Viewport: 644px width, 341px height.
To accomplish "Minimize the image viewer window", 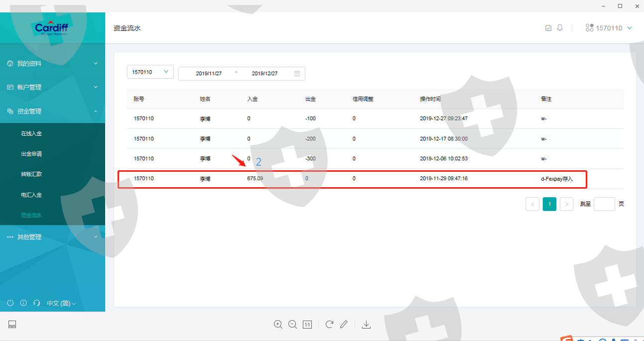I will [x=604, y=6].
